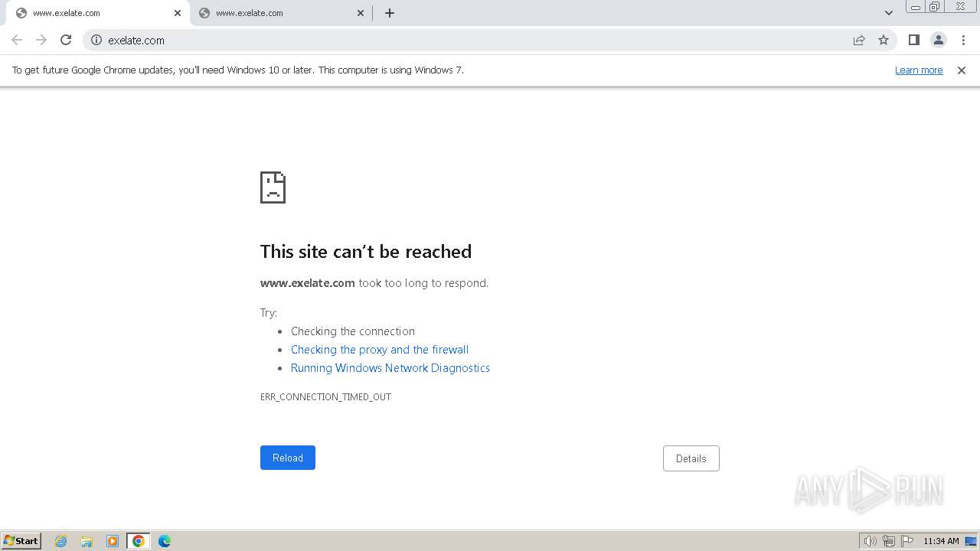
Task: Launch Internet Explorer from taskbar
Action: pos(61,541)
